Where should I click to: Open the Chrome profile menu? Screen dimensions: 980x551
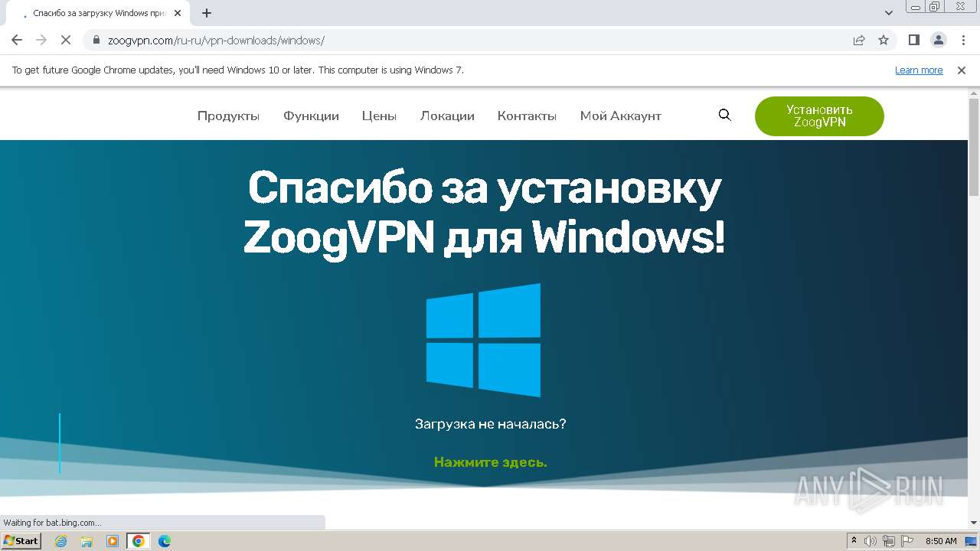tap(938, 41)
